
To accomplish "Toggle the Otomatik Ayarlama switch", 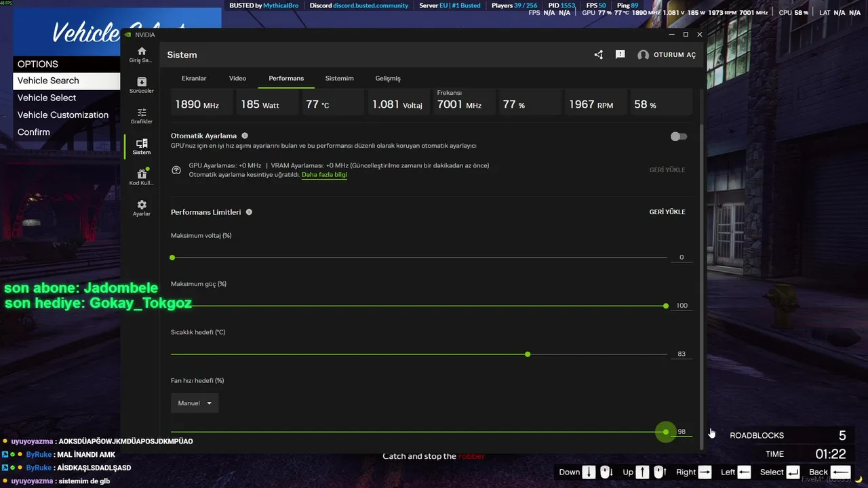I will click(678, 136).
